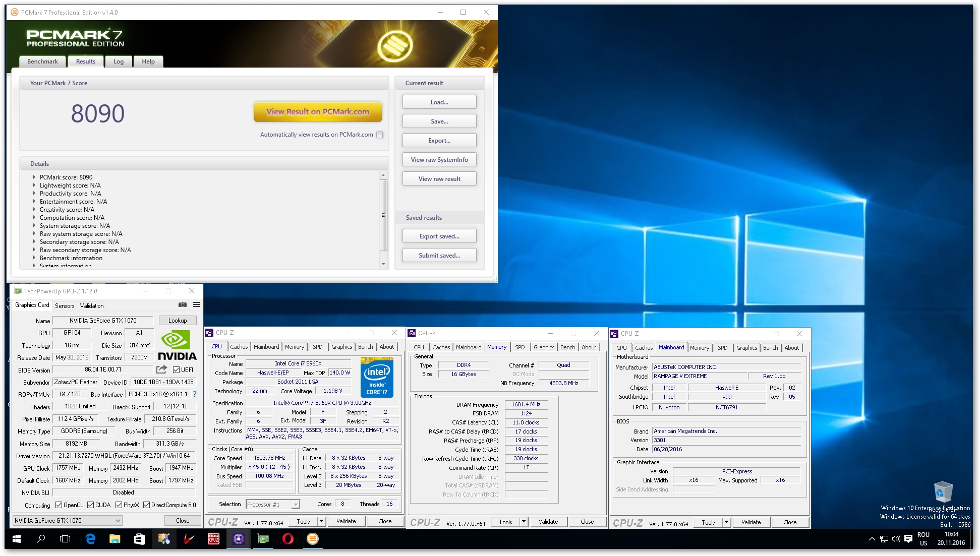Open the NVIDIA GeForce GTX 1070 GPU dropdown
The image size is (980, 556).
click(68, 520)
